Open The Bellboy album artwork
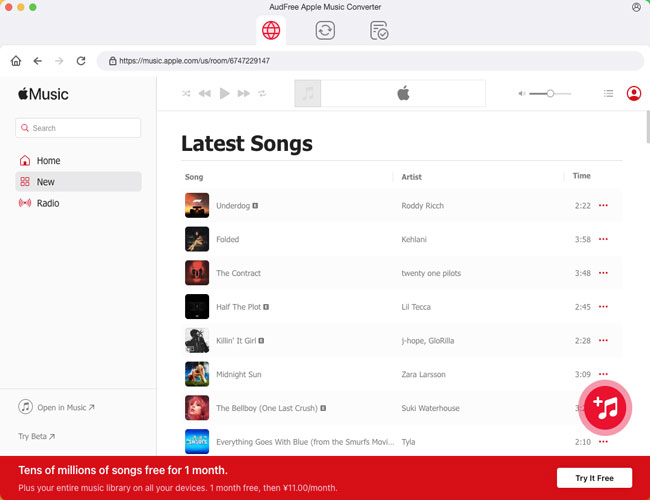The width and height of the screenshot is (650, 500). [197, 408]
